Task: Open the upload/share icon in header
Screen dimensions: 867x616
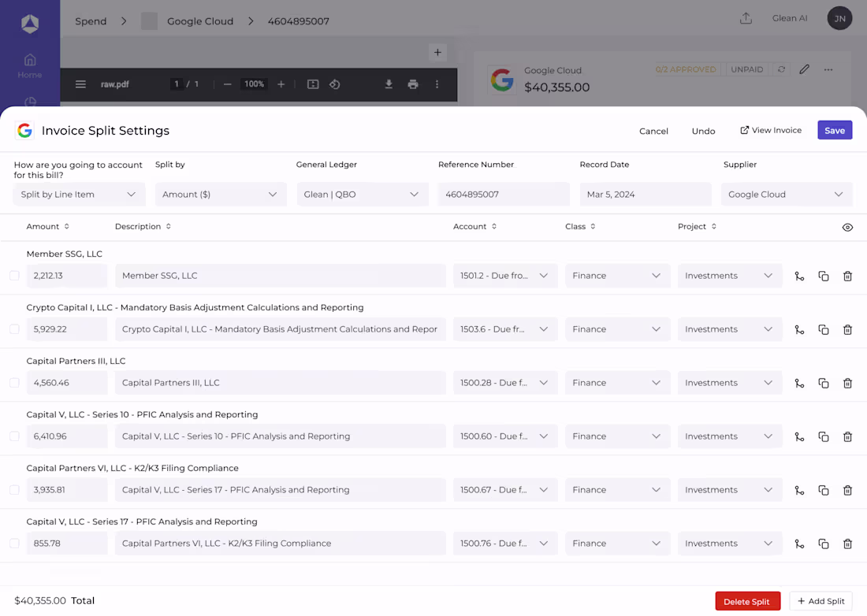Action: tap(746, 19)
